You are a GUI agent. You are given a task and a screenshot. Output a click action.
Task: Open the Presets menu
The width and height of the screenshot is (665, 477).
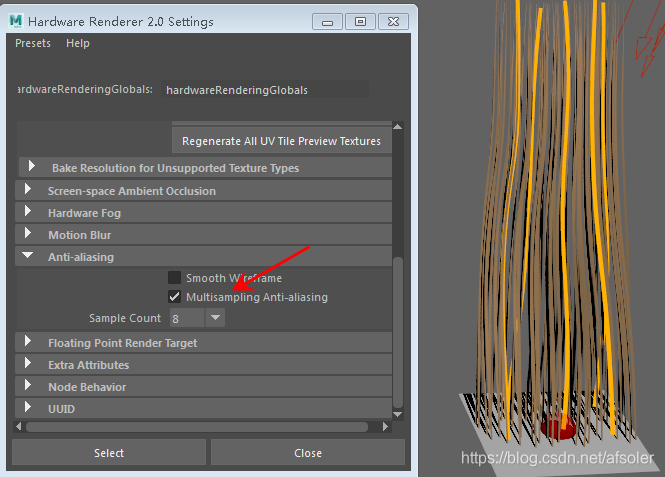33,43
